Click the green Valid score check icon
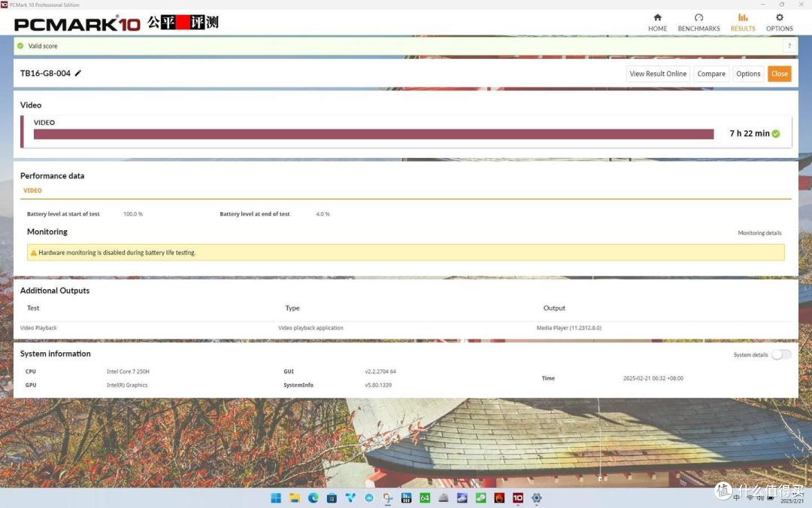Screen dimensions: 812x508 pyautogui.click(x=20, y=46)
